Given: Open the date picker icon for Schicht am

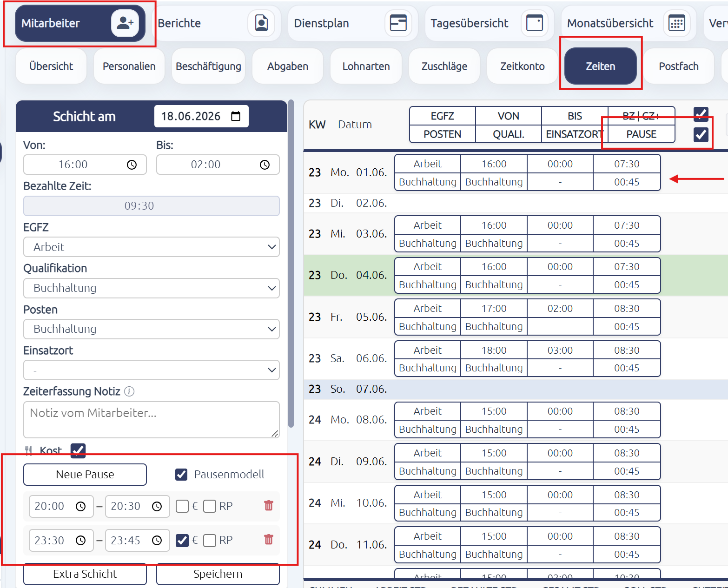Looking at the screenshot, I should click(236, 116).
